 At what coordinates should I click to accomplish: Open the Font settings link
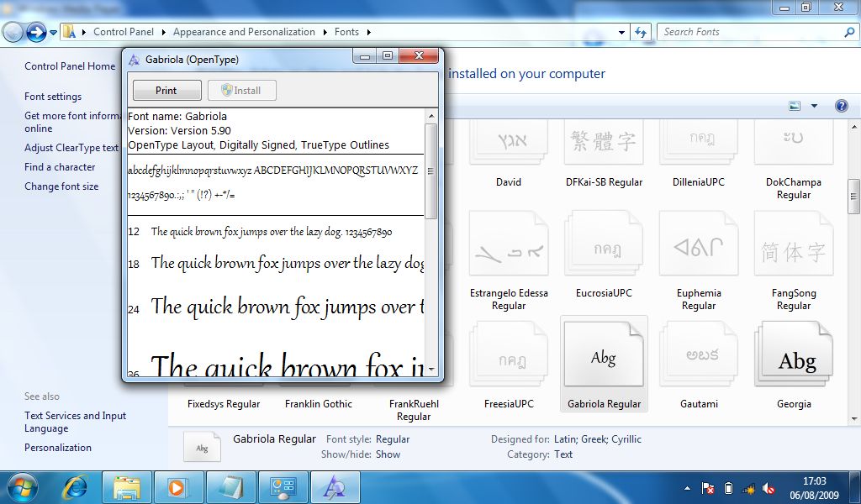pos(53,97)
